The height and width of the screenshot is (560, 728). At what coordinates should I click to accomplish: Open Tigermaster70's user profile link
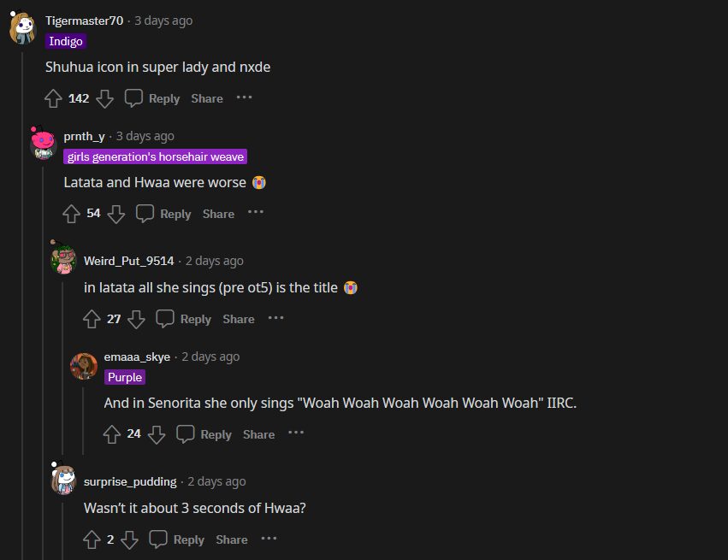click(84, 21)
